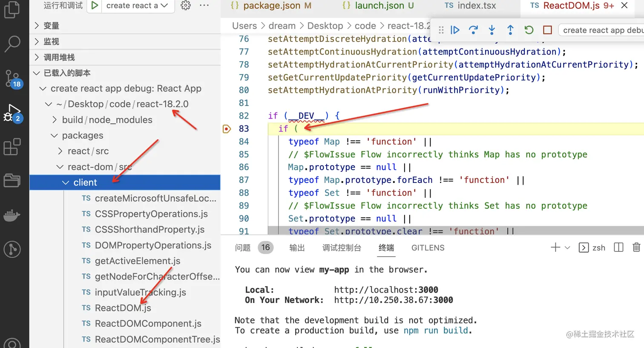The height and width of the screenshot is (348, 644).
Task: Switch to the 输出 panel tab
Action: pyautogui.click(x=297, y=248)
